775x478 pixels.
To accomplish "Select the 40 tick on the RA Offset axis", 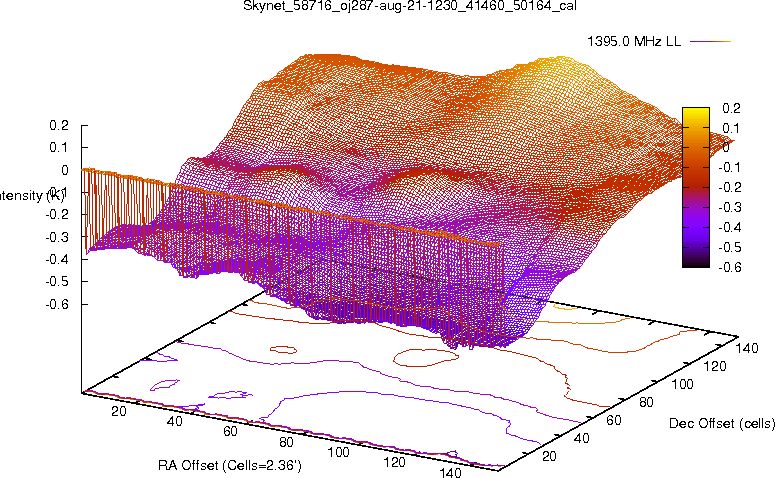I will [174, 421].
